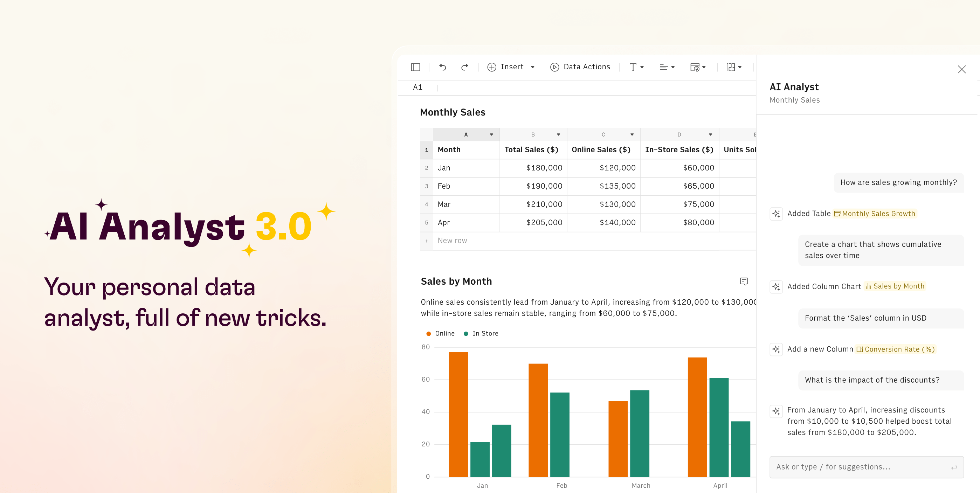Select the Jan cell
The image size is (980, 493).
coord(466,168)
